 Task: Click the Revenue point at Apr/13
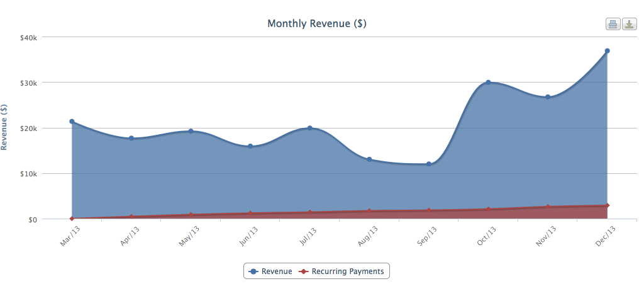point(131,138)
